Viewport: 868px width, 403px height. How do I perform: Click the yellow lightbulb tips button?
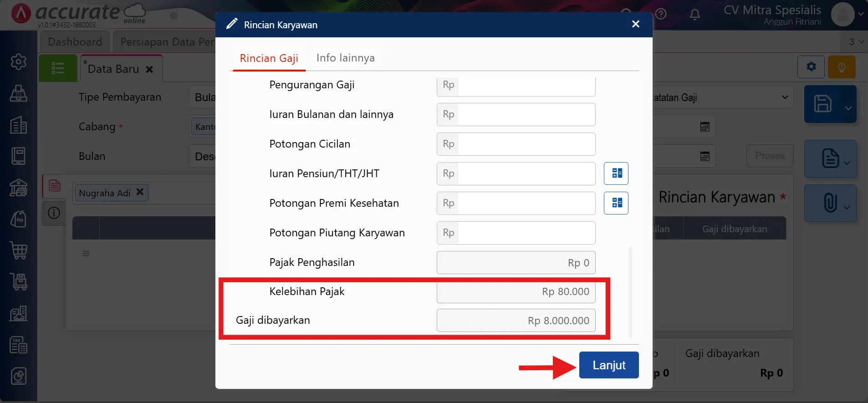point(842,67)
